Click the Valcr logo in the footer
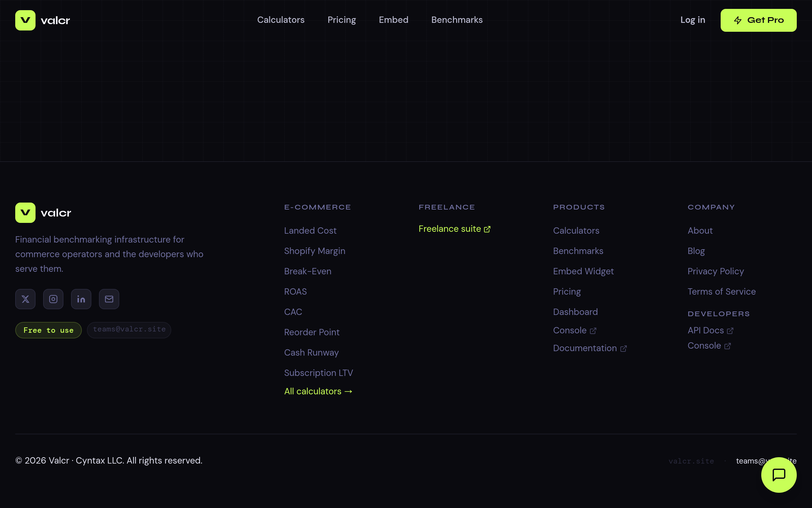This screenshot has height=508, width=812. [x=43, y=213]
